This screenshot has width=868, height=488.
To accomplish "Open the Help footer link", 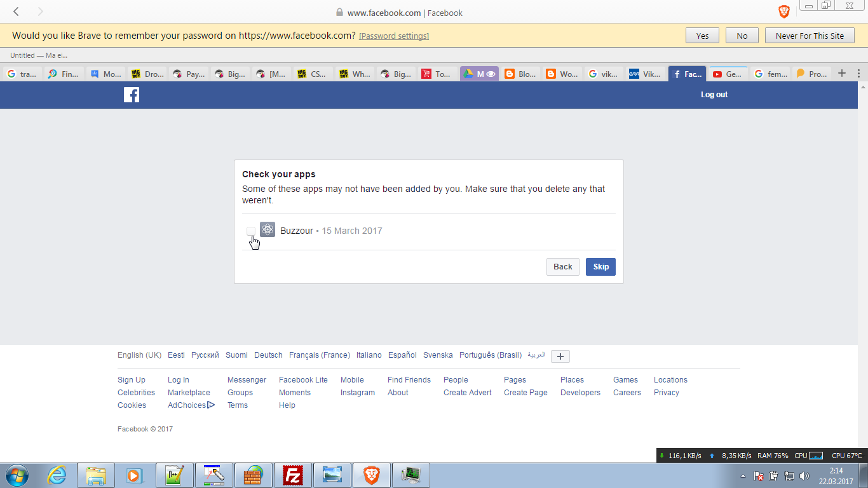I will 287,405.
